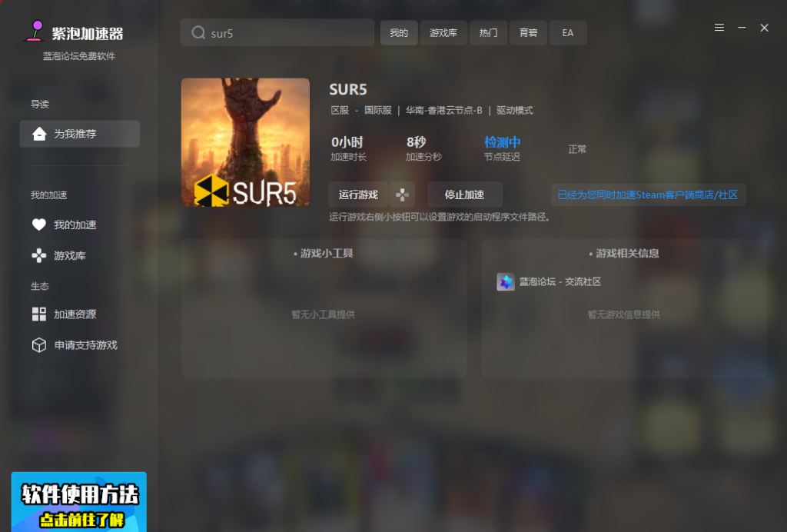
Task: Click the cube icon for 申请支持游戏
Action: click(39, 345)
